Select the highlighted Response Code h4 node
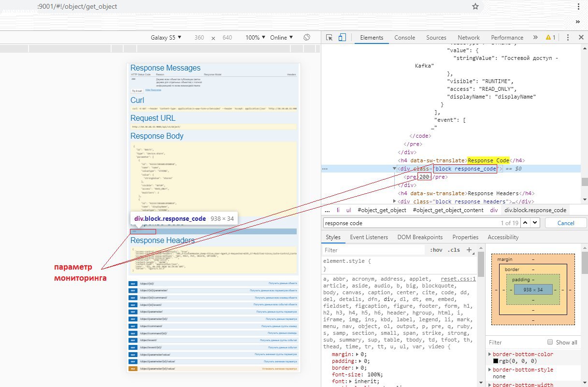This screenshot has width=588, height=387. click(x=461, y=160)
